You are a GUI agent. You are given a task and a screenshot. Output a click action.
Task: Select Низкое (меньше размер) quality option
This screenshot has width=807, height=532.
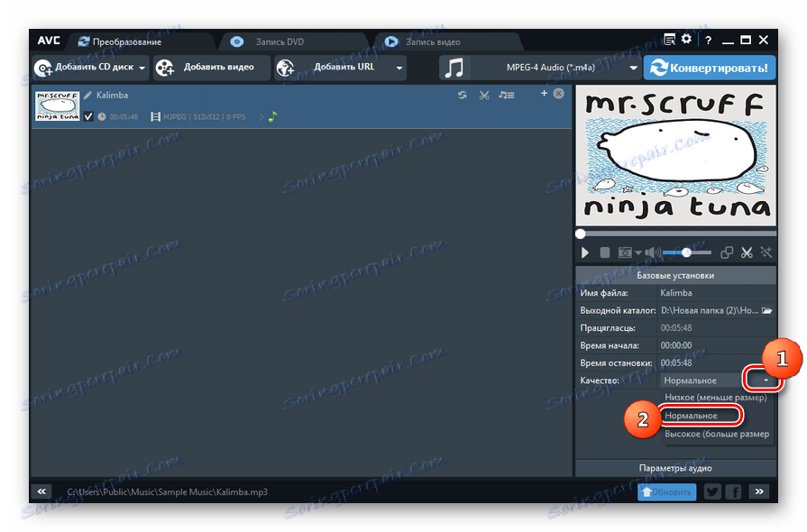715,398
